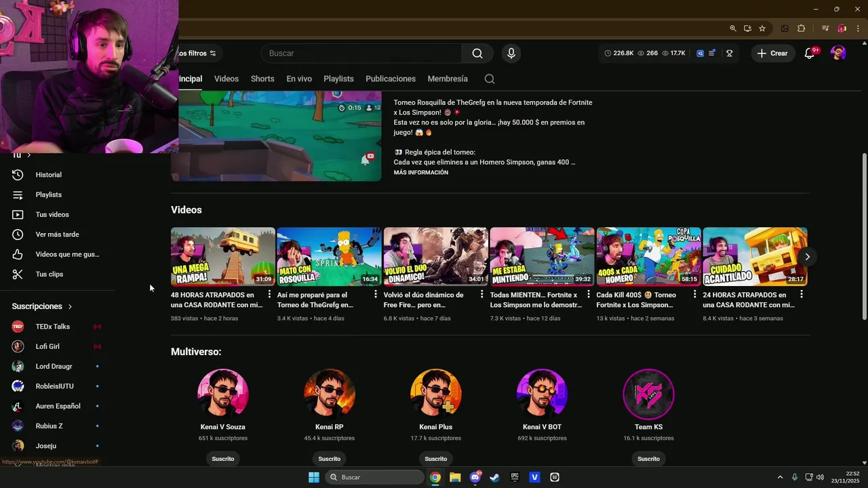This screenshot has height=488, width=868.
Task: Activate voice search microphone icon
Action: click(x=511, y=54)
